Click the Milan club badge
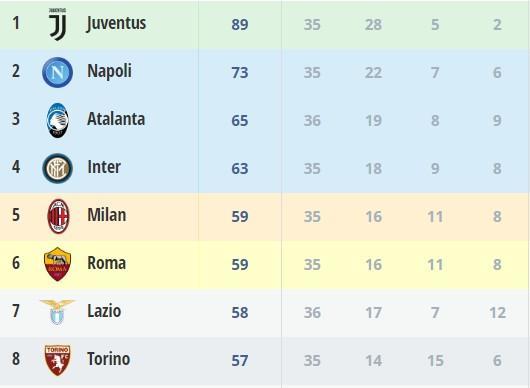Image resolution: width=530 pixels, height=388 pixels. coord(58,216)
